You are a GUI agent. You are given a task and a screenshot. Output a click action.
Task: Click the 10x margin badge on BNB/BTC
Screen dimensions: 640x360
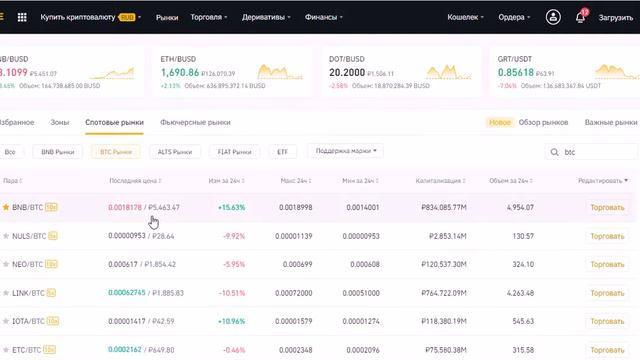pyautogui.click(x=51, y=207)
